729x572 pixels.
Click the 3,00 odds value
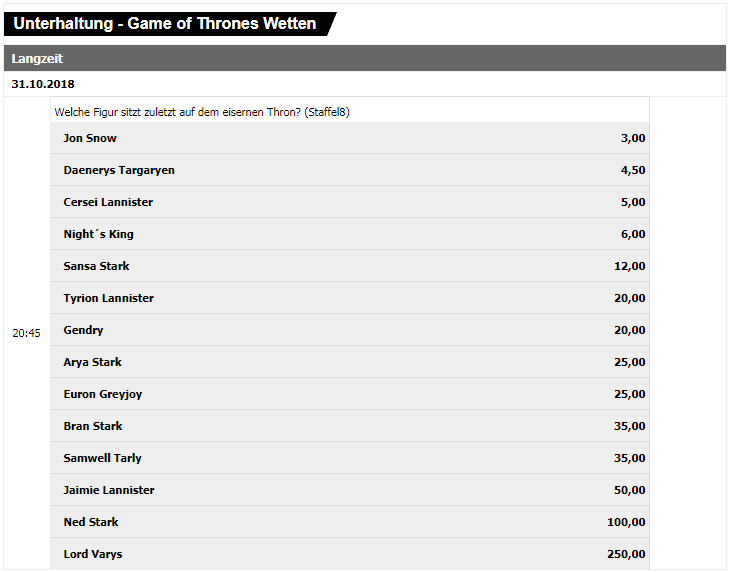point(633,138)
